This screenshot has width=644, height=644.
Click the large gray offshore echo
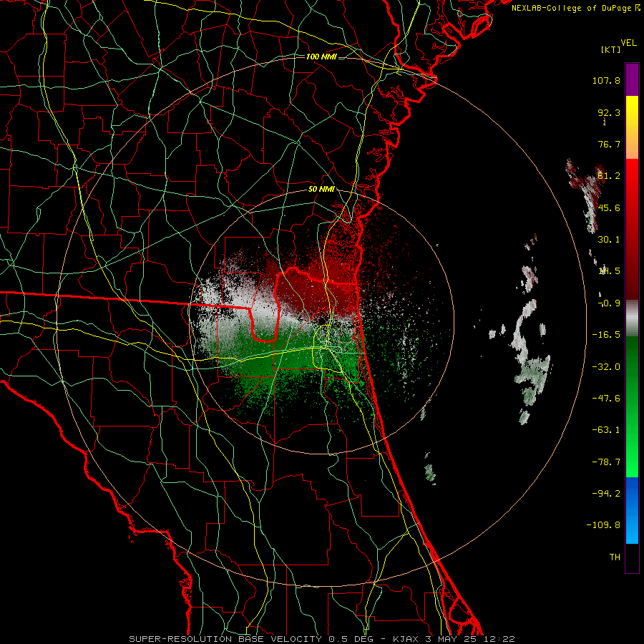(531, 361)
